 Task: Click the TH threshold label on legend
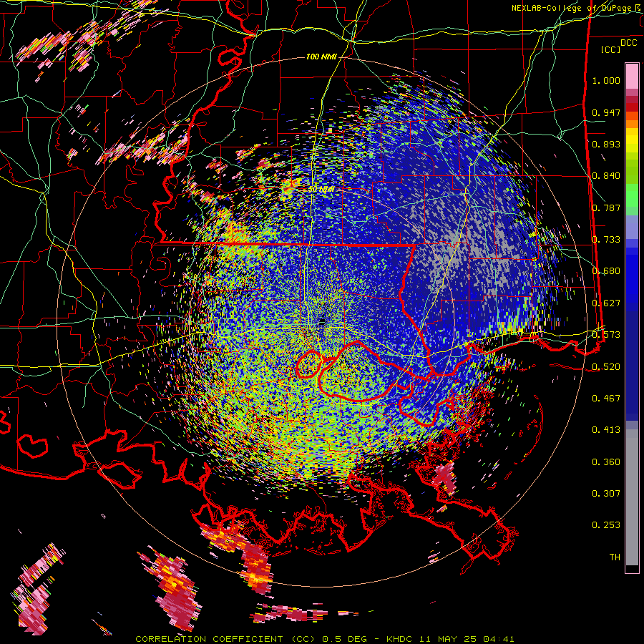615,557
